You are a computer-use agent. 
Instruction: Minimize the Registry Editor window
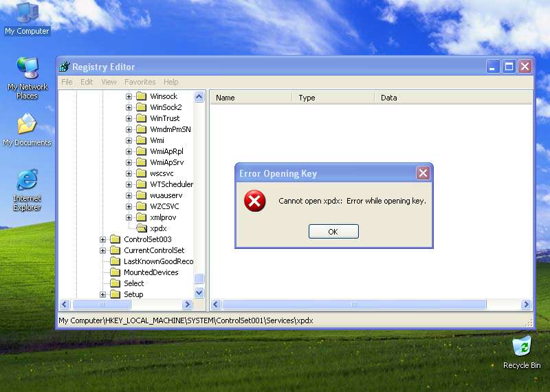493,66
